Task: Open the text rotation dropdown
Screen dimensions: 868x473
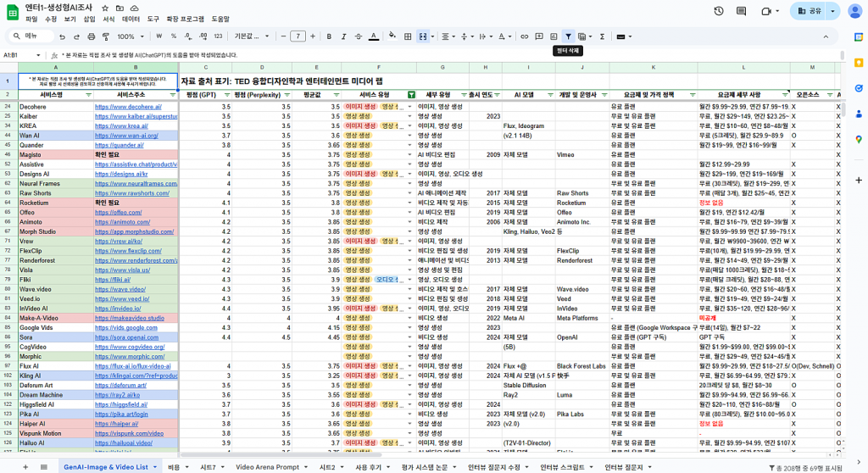Action: click(x=504, y=36)
